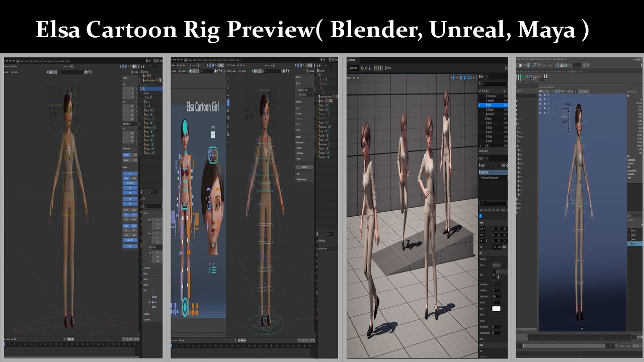This screenshot has width=644, height=362.
Task: Open the Drag dropdown in second Blender Active Tool
Action: (307, 95)
